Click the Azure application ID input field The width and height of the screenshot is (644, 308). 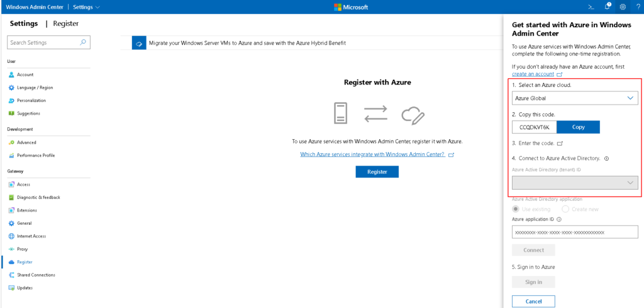tap(575, 232)
